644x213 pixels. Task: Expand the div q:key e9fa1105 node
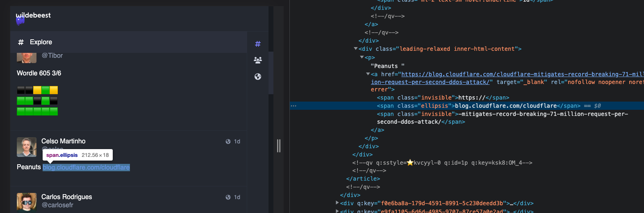click(x=337, y=211)
